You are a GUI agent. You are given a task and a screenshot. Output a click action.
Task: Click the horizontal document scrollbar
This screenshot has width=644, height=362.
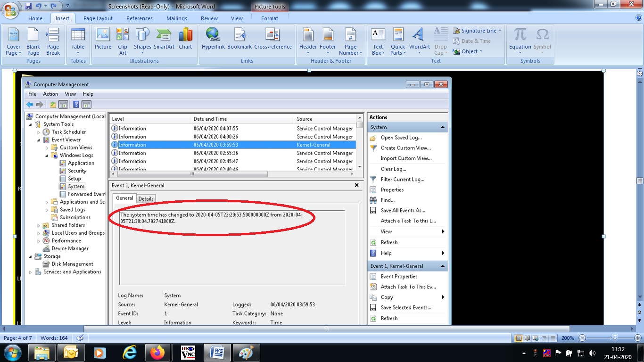coord(326,329)
